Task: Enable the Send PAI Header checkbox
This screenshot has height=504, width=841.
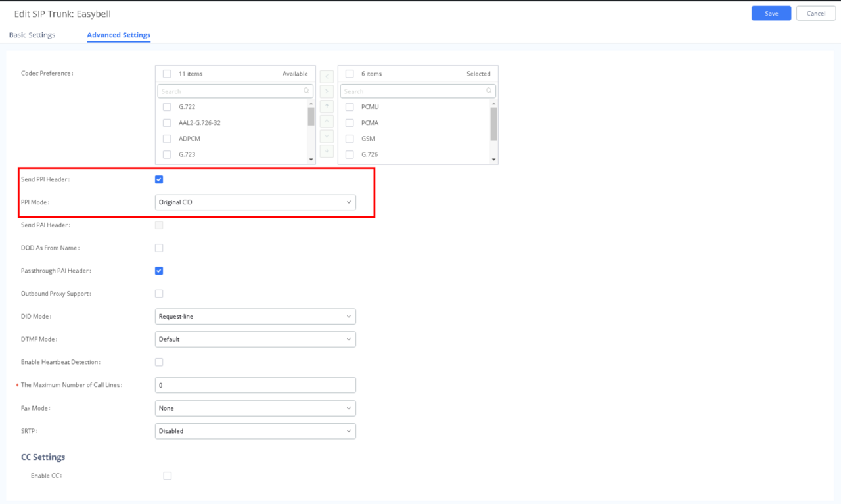Action: pyautogui.click(x=158, y=225)
